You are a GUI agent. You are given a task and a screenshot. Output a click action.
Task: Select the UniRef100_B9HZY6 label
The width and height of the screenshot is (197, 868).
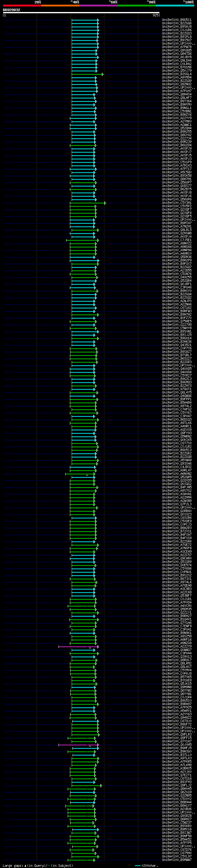coord(177,115)
